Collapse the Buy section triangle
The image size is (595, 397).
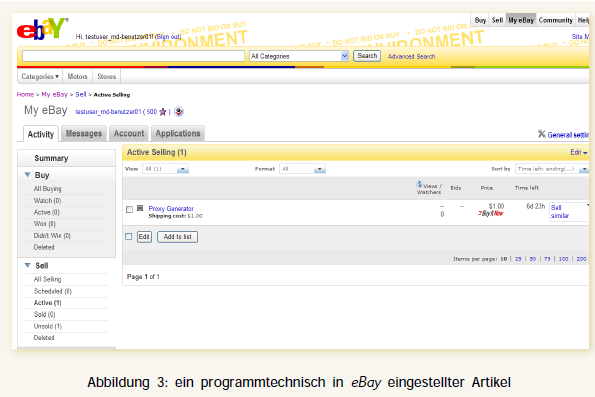click(27, 175)
